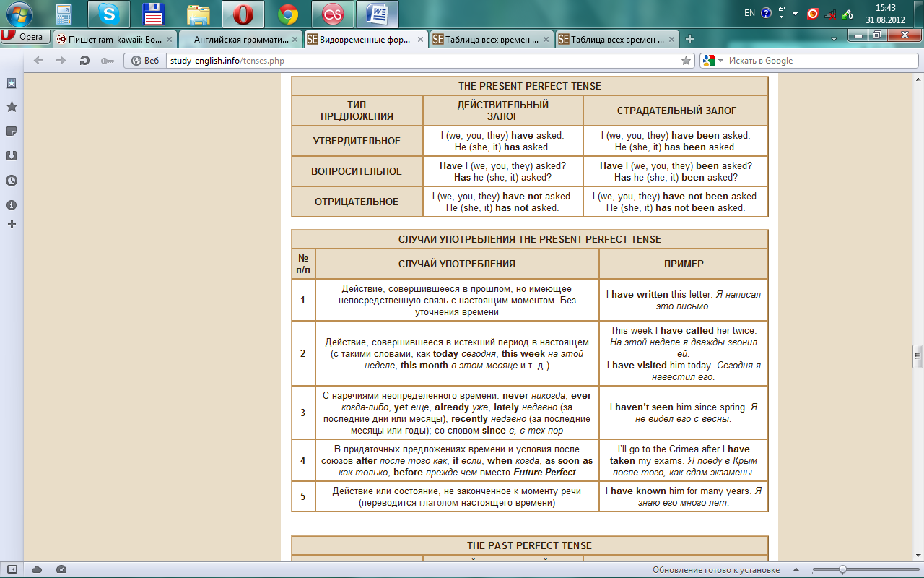
Task: Launch Google Chrome from the taskbar
Action: (x=288, y=14)
